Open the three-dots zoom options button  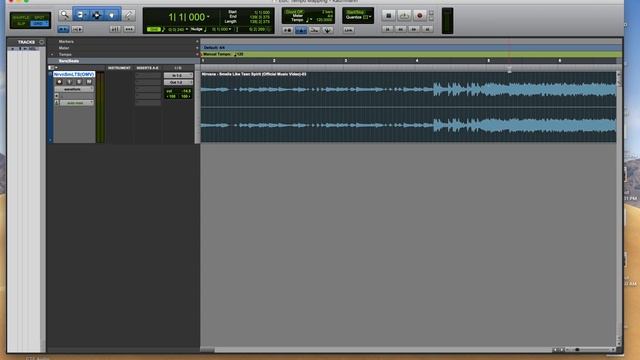tap(129, 29)
